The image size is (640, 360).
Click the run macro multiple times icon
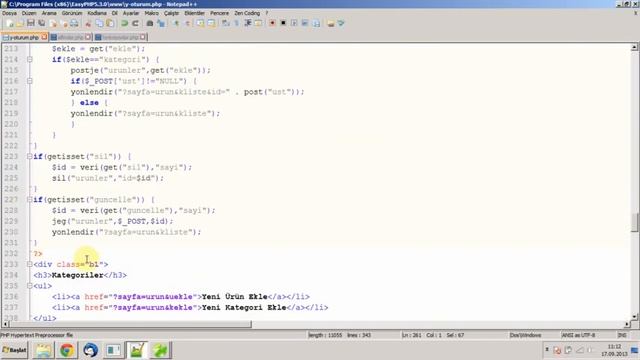pyautogui.click(x=305, y=23)
